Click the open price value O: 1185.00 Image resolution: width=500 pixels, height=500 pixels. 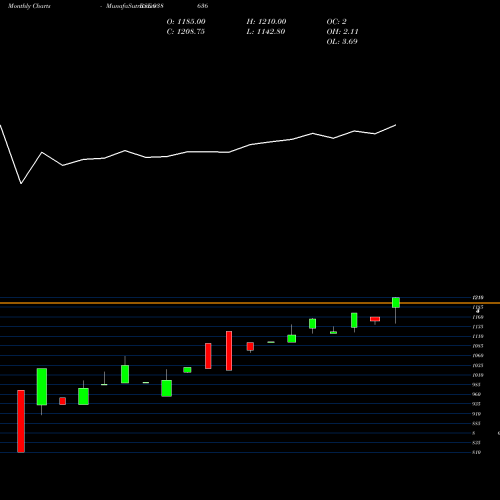click(186, 22)
